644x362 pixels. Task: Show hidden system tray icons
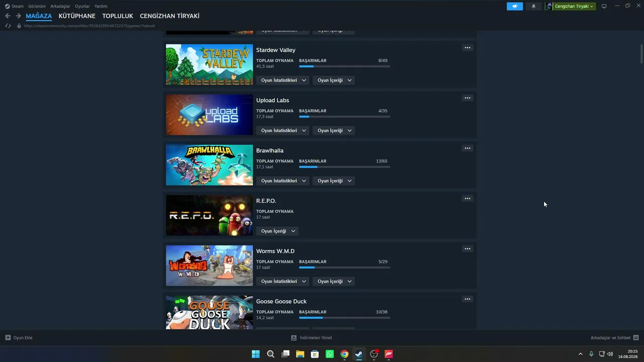(581, 354)
